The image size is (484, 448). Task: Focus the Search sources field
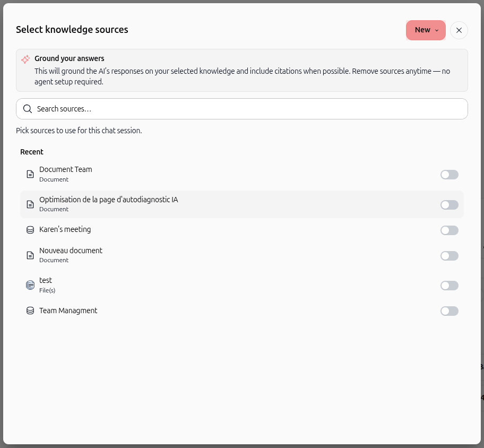coord(242,109)
